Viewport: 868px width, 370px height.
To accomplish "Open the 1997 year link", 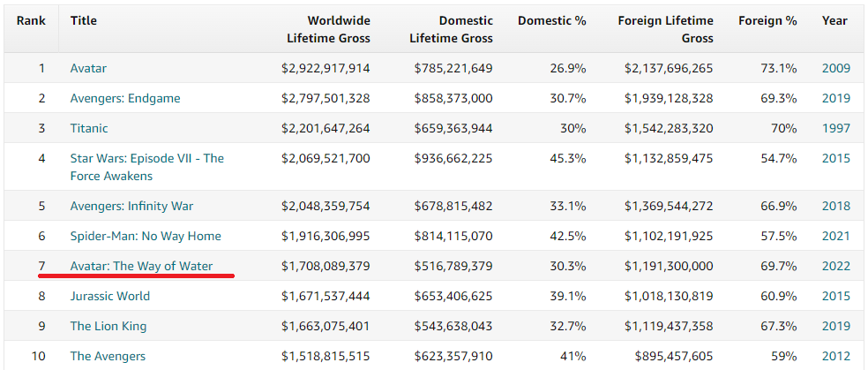I will pyautogui.click(x=835, y=128).
